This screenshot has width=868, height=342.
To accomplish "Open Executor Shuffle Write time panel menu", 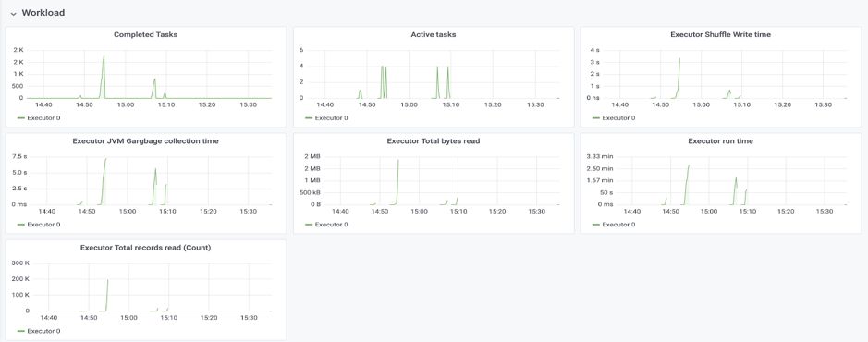I will click(720, 34).
